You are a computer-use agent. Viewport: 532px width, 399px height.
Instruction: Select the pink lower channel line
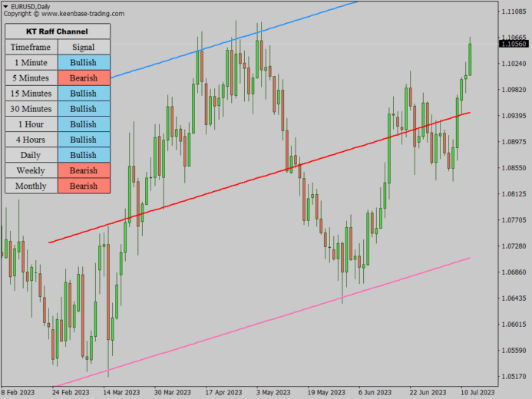262,322
